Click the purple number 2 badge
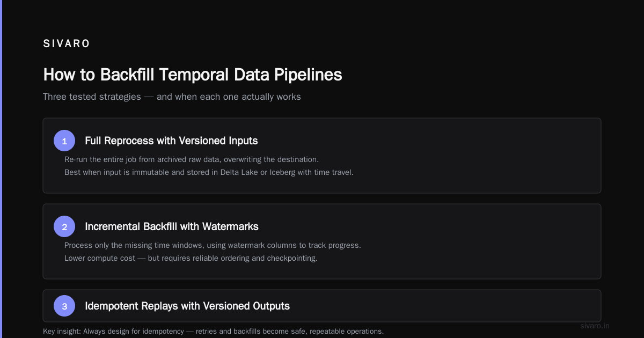Viewport: 644px width, 338px height. pyautogui.click(x=64, y=226)
